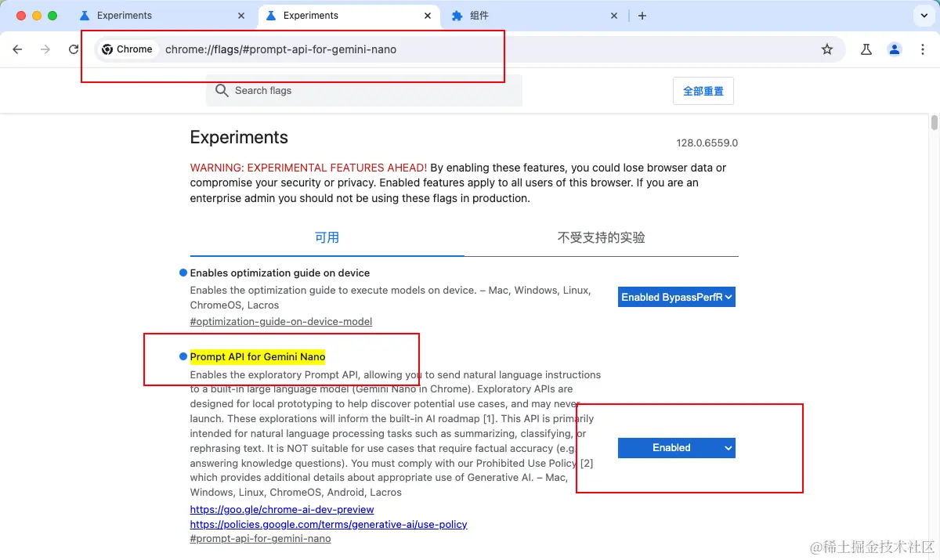Open the Chrome Labs flask icon

tap(866, 49)
